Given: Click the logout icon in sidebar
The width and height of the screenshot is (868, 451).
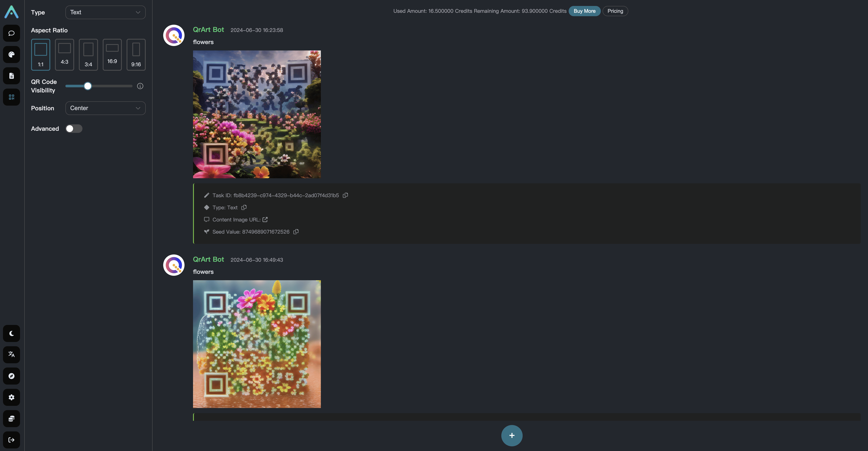Looking at the screenshot, I should [12, 440].
